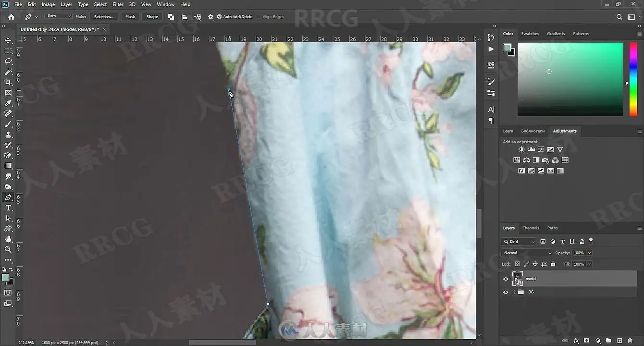644x346 pixels.
Task: Click the toolbar background color swatch
Action: [10, 282]
